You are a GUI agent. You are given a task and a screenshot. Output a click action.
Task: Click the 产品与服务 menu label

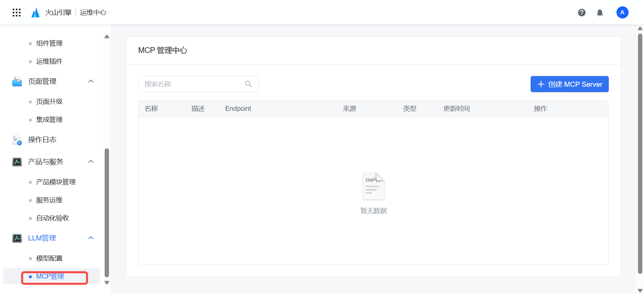[x=46, y=162]
